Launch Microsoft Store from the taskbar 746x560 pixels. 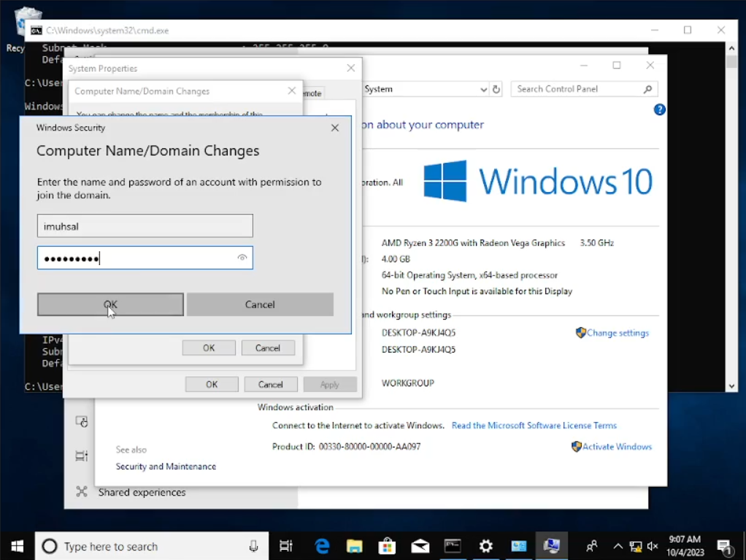pos(387,546)
